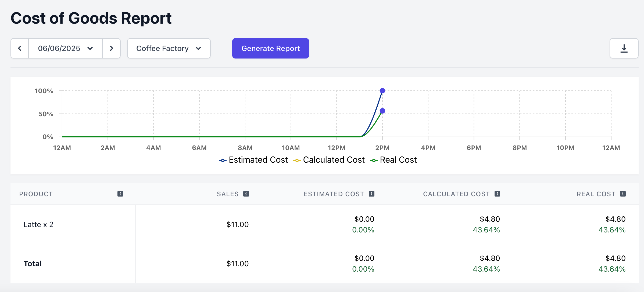This screenshot has height=292, width=644.
Task: Click the PRODUCT column header text
Action: (x=36, y=194)
